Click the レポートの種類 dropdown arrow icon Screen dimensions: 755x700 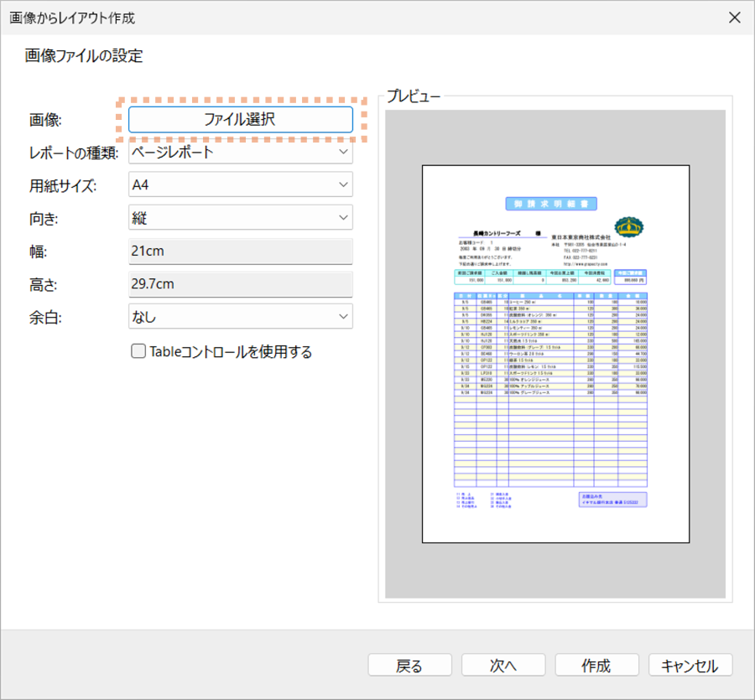(x=341, y=152)
